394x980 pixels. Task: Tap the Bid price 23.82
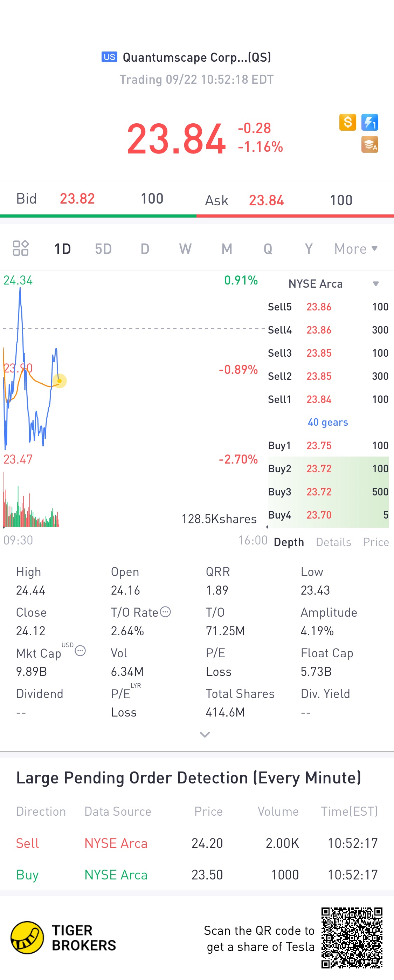coord(77,199)
